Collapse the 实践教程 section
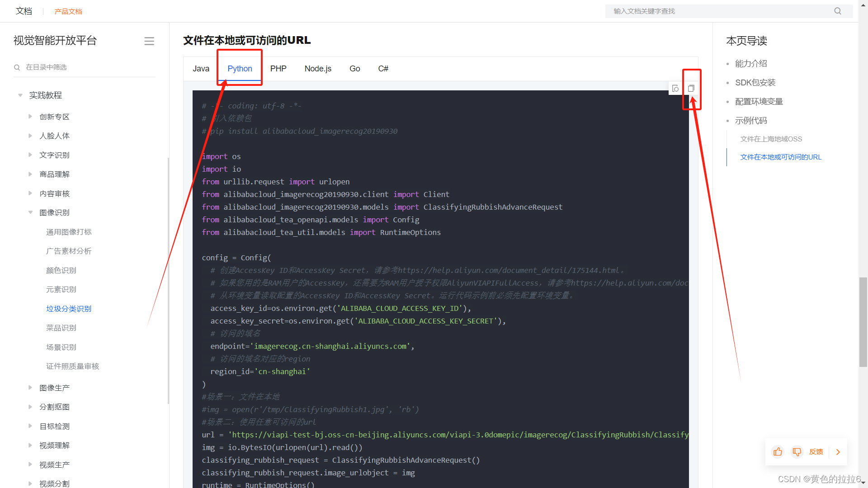The height and width of the screenshot is (488, 868). [x=20, y=95]
